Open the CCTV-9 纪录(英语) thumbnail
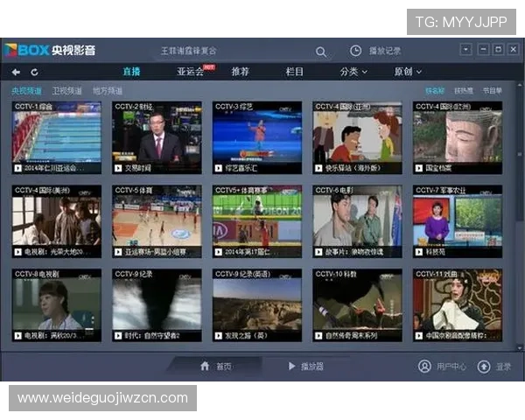 [257, 305]
